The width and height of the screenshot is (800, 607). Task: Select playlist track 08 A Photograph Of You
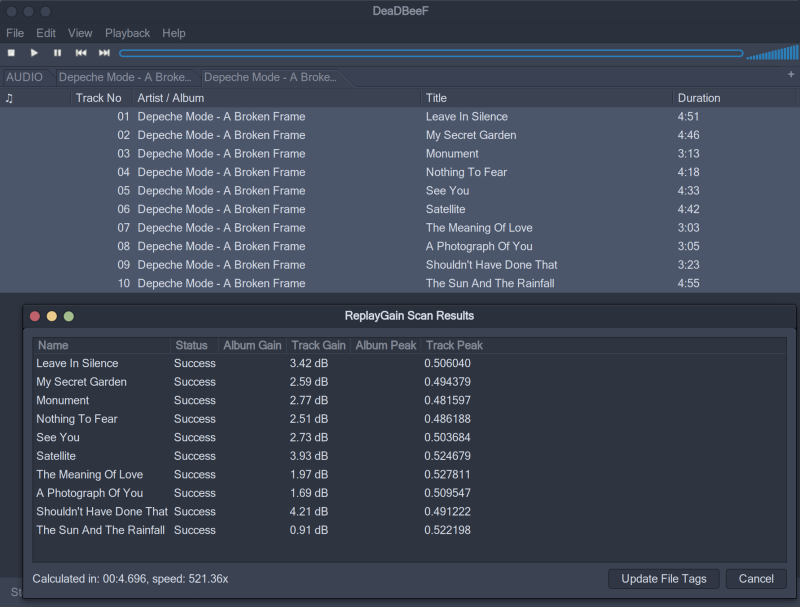pos(400,246)
